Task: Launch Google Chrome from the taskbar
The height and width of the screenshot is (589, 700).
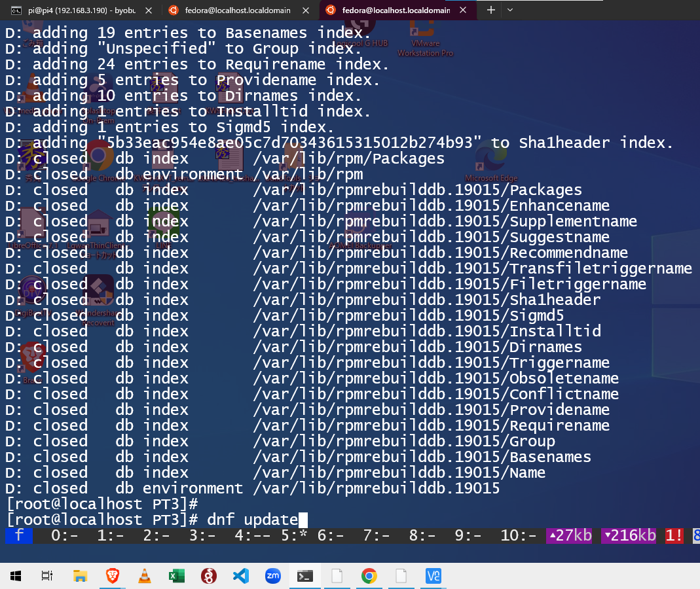Action: (x=369, y=576)
